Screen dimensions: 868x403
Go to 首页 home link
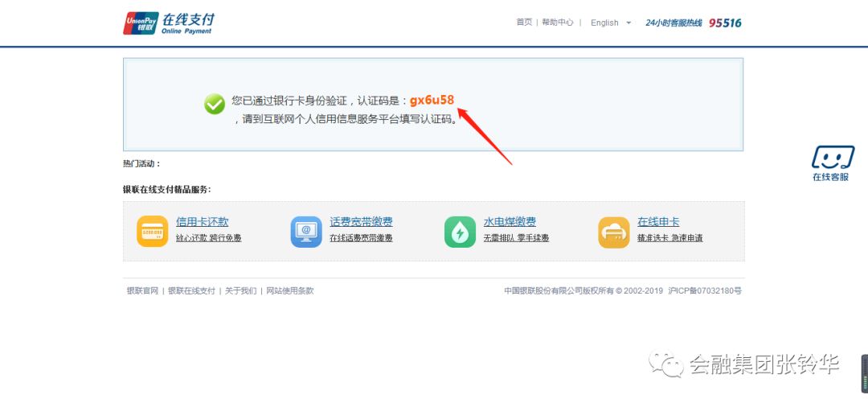[524, 23]
